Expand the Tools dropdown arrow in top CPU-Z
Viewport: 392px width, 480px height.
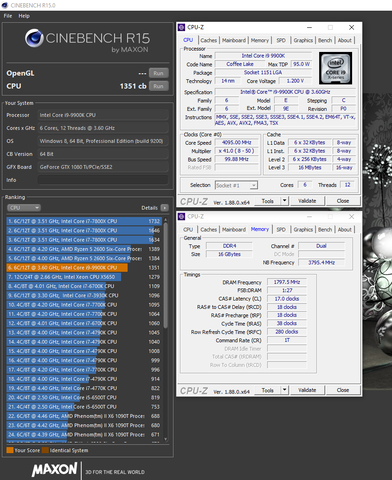click(284, 201)
